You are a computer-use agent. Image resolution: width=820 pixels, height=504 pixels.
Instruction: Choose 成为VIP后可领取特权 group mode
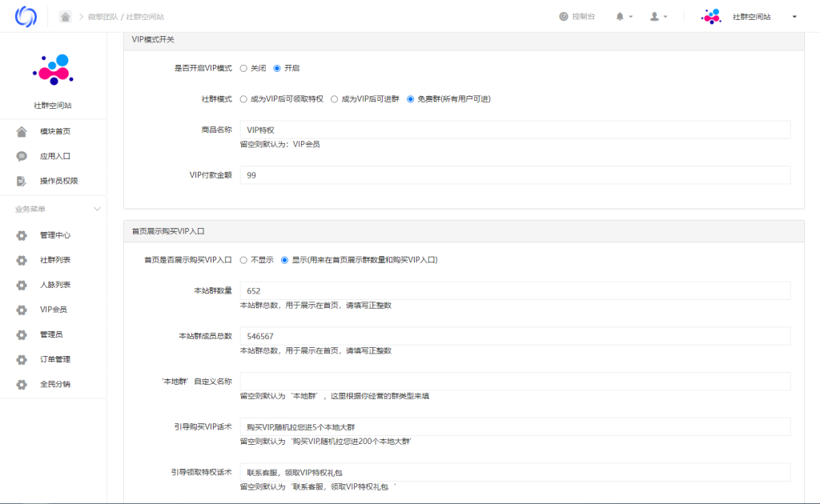tap(243, 99)
